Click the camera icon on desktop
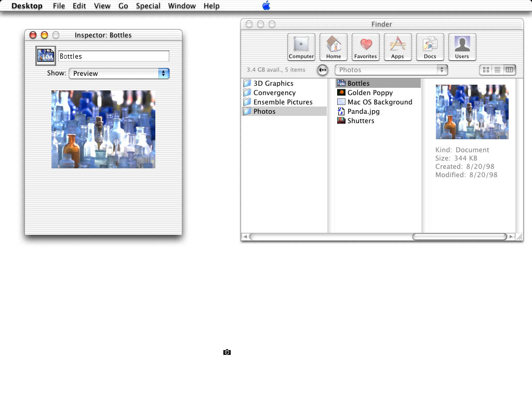532x399 pixels. click(x=227, y=352)
